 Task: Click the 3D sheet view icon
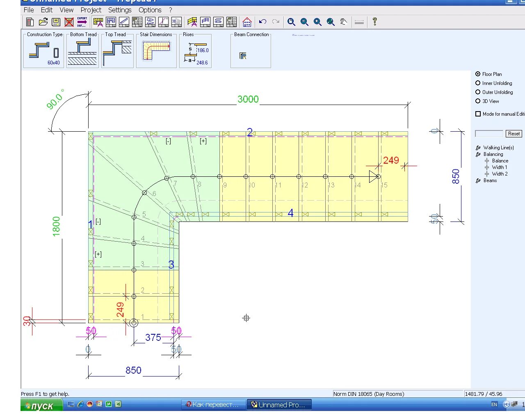click(177, 22)
